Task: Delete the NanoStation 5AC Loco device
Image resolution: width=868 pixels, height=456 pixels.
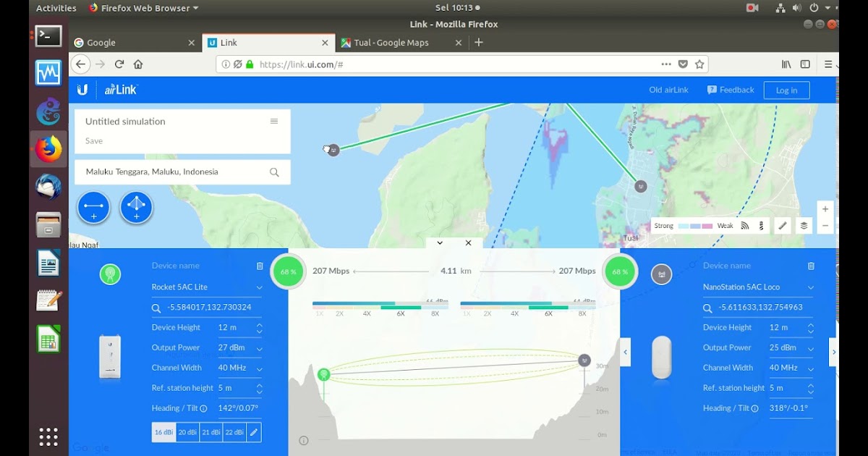Action: point(811,266)
